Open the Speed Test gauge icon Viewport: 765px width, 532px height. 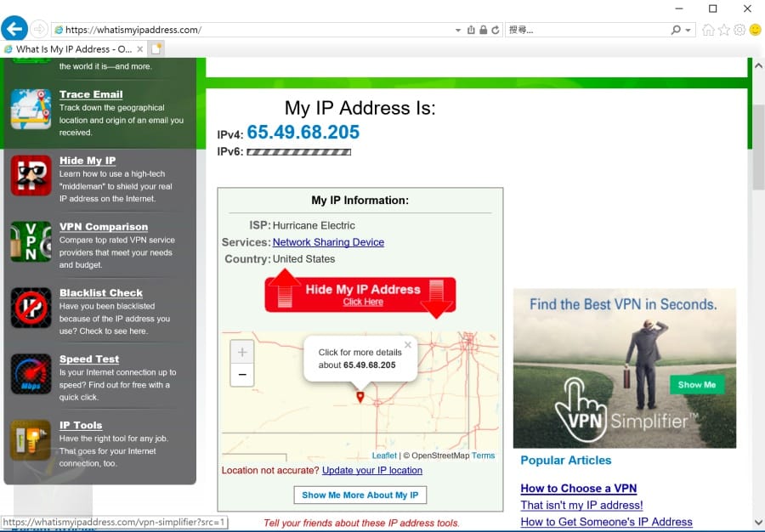point(31,374)
